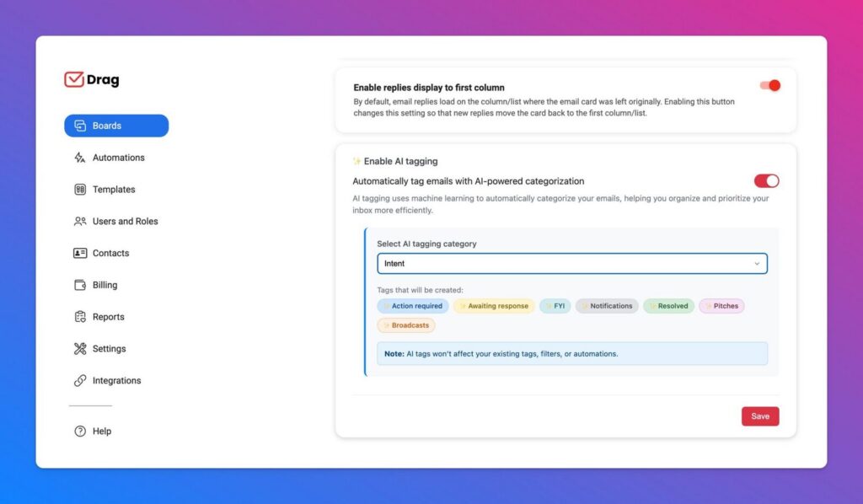Click the 'By default, email replies load' description
The width and height of the screenshot is (863, 504).
point(544,107)
